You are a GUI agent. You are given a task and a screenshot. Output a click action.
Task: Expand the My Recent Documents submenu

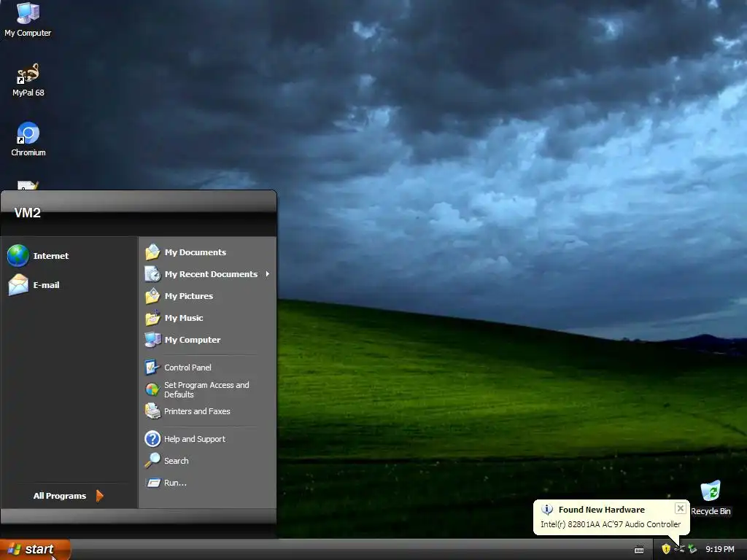point(206,274)
